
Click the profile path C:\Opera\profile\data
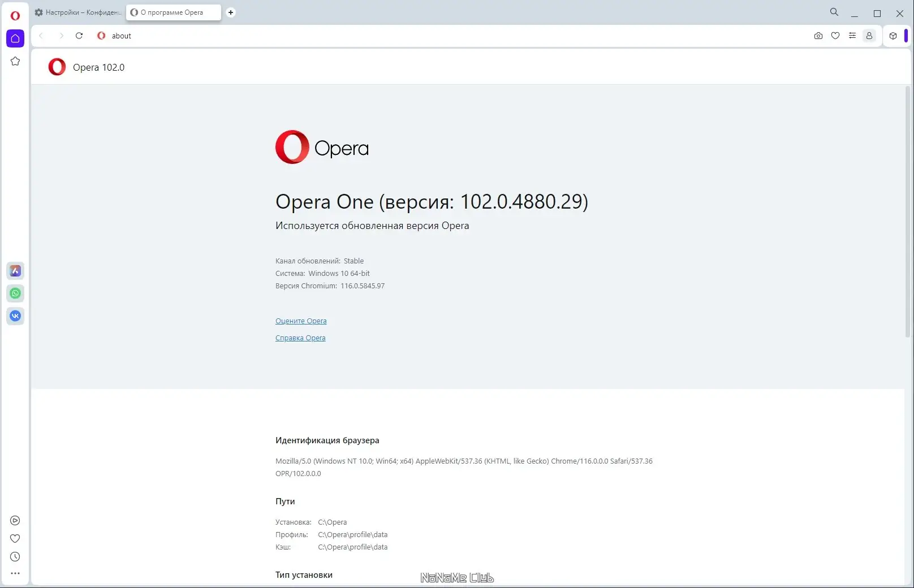point(353,535)
